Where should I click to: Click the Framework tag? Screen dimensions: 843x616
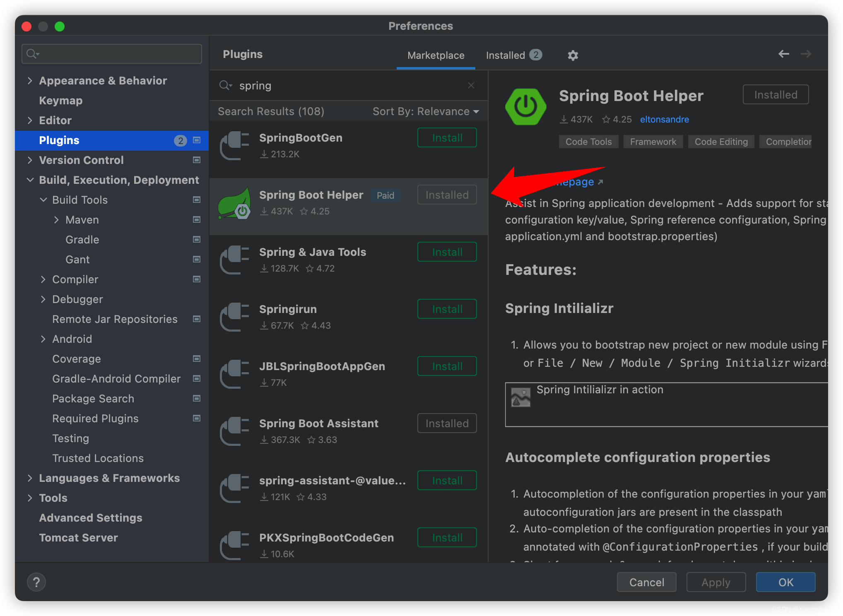coord(653,142)
